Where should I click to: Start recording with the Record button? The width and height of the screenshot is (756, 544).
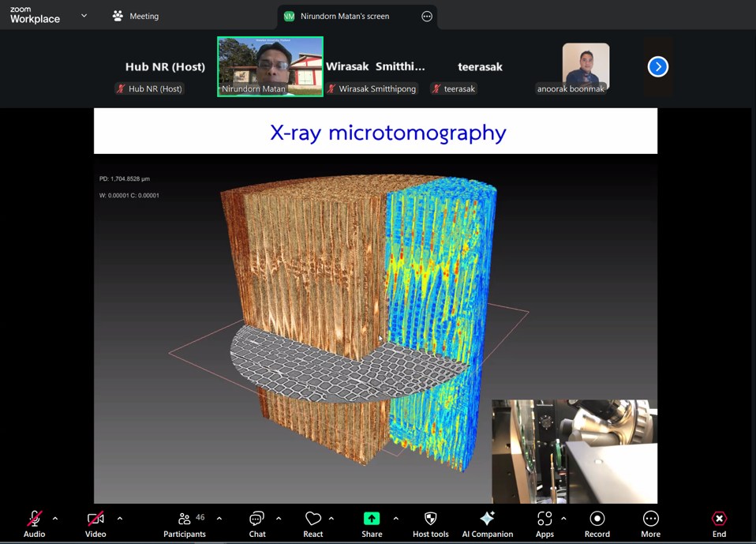tap(597, 523)
